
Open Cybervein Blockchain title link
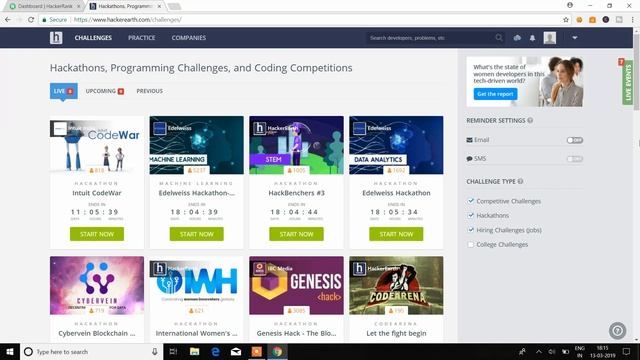pyautogui.click(x=97, y=333)
